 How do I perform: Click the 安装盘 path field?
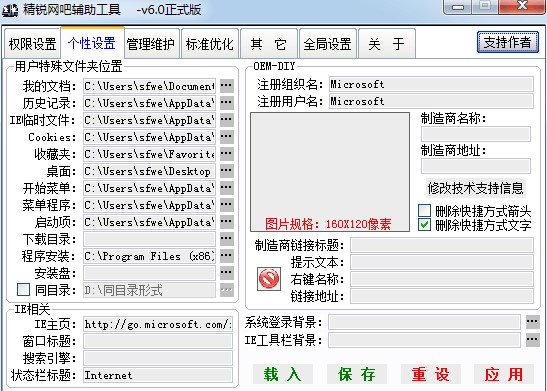(149, 273)
